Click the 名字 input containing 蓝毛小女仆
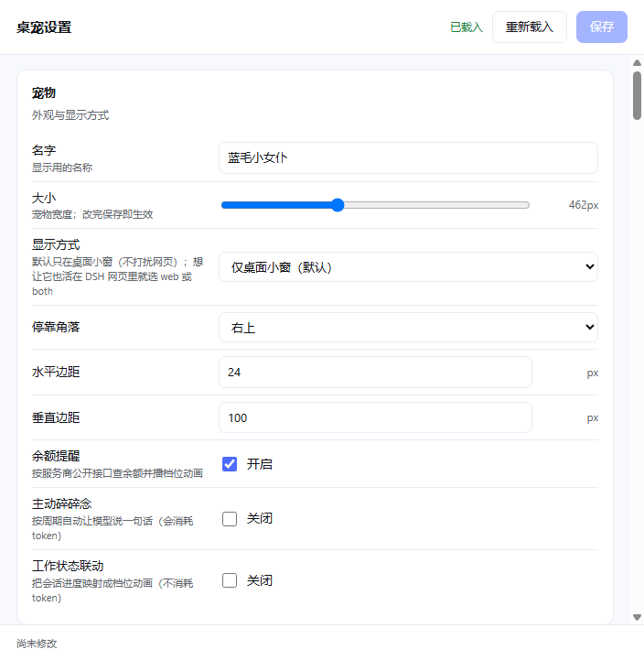Viewport: 644px width, 660px height. point(408,157)
